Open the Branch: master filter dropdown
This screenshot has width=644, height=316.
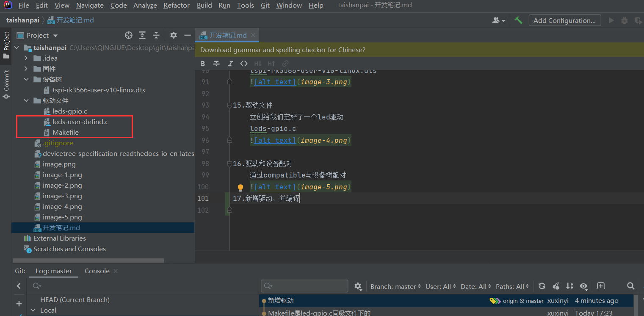pos(395,287)
